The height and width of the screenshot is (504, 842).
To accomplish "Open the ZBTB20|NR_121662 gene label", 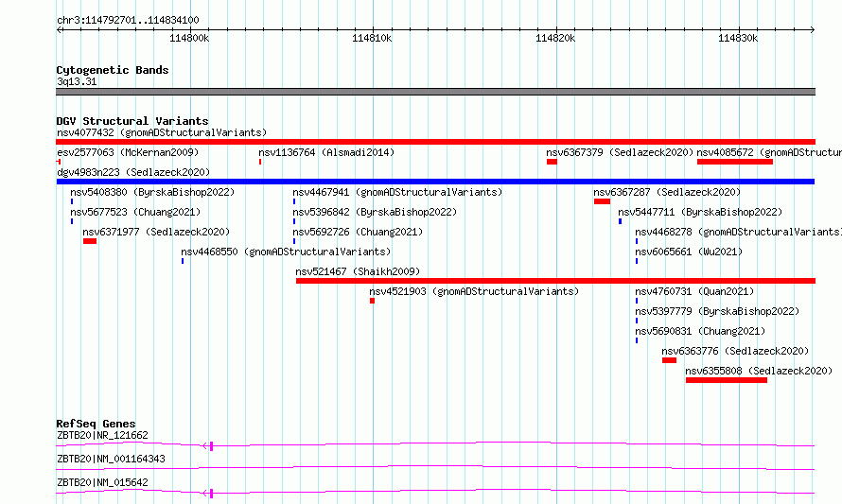I will (x=102, y=435).
